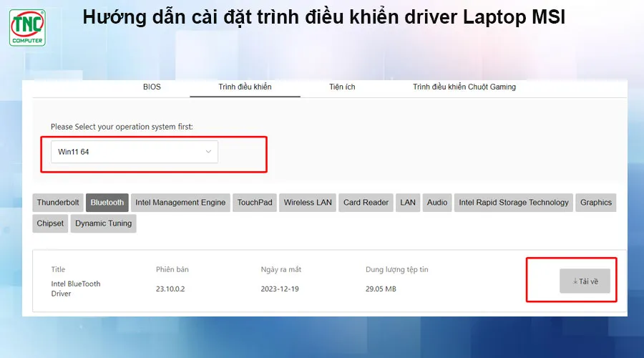Select the Dynamic Tuning category

[x=104, y=223]
